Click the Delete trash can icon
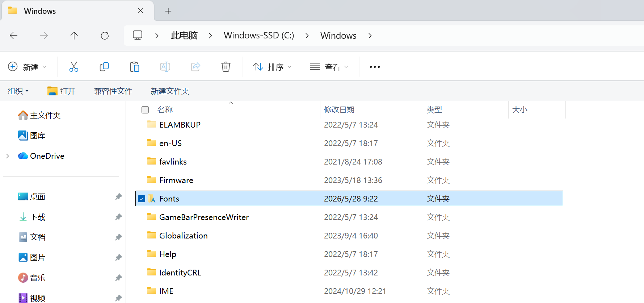Image resolution: width=644 pixels, height=303 pixels. (226, 67)
